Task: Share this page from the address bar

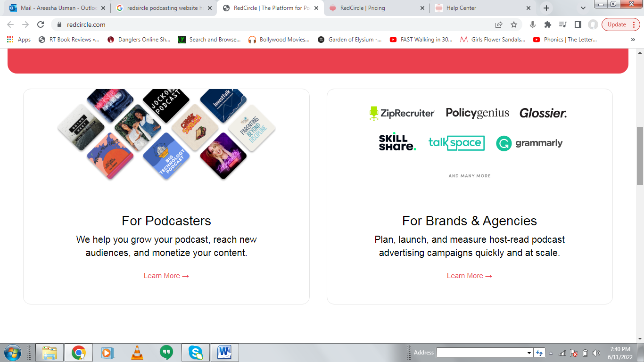Action: pos(499,25)
